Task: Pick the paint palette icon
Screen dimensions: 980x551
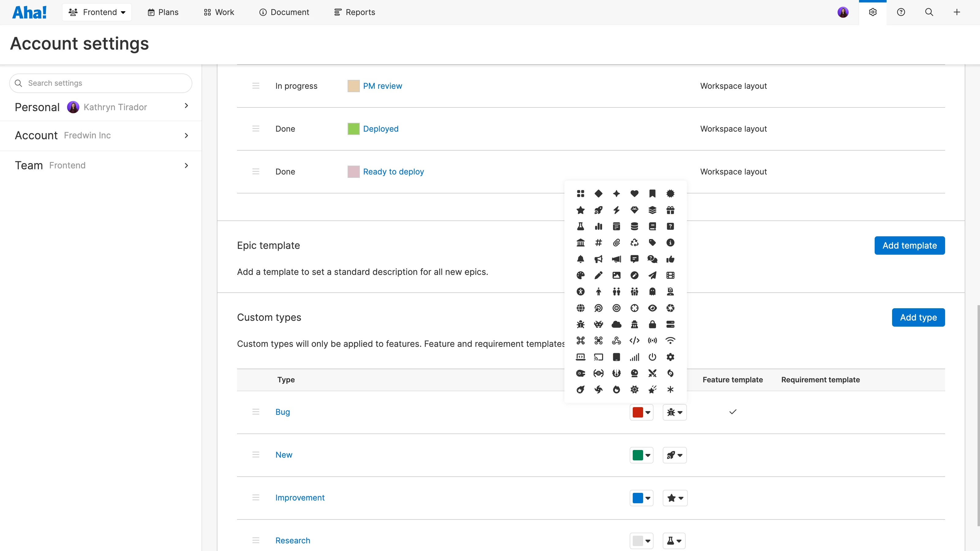Action: 581,275
